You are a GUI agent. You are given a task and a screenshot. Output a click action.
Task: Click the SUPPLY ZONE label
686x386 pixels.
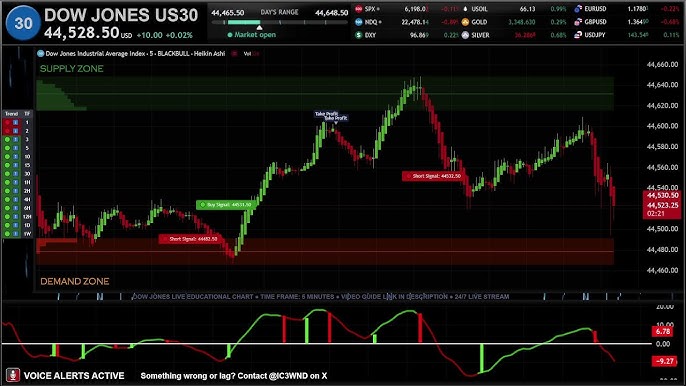72,69
